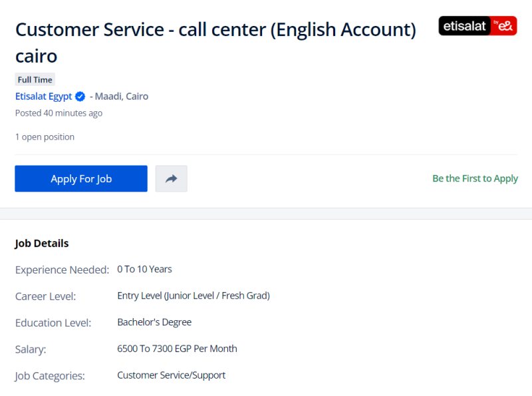
Task: Click the Be the First to Apply text
Action: [x=475, y=178]
